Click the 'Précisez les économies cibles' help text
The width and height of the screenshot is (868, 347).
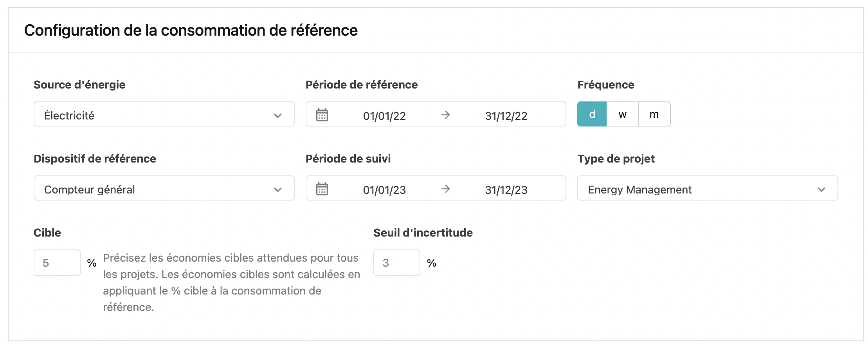(231, 282)
